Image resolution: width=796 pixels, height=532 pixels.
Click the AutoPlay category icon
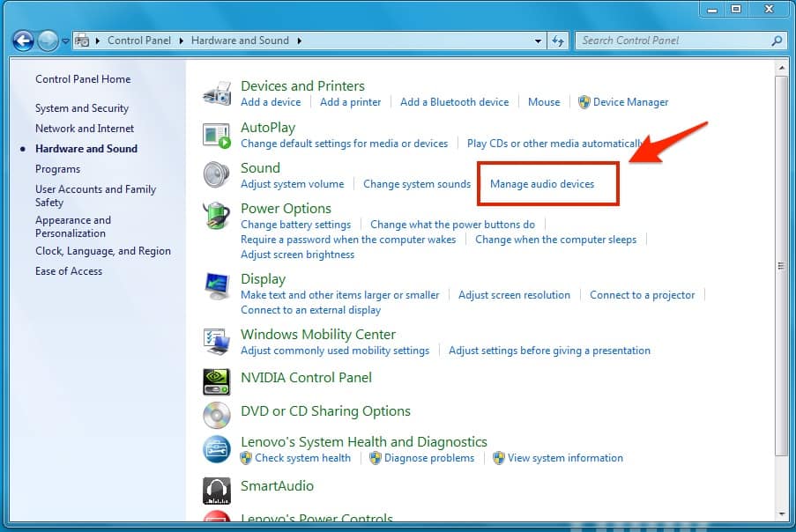point(217,136)
